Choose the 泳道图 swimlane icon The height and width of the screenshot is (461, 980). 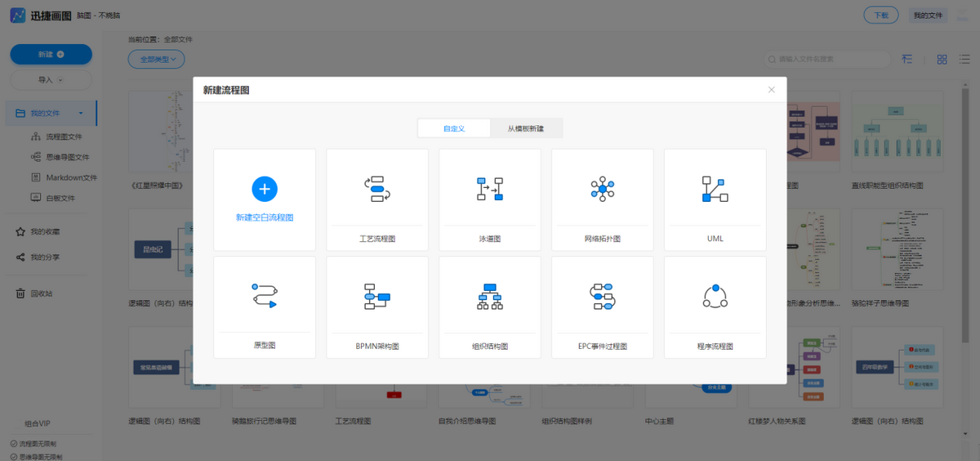[x=489, y=189]
